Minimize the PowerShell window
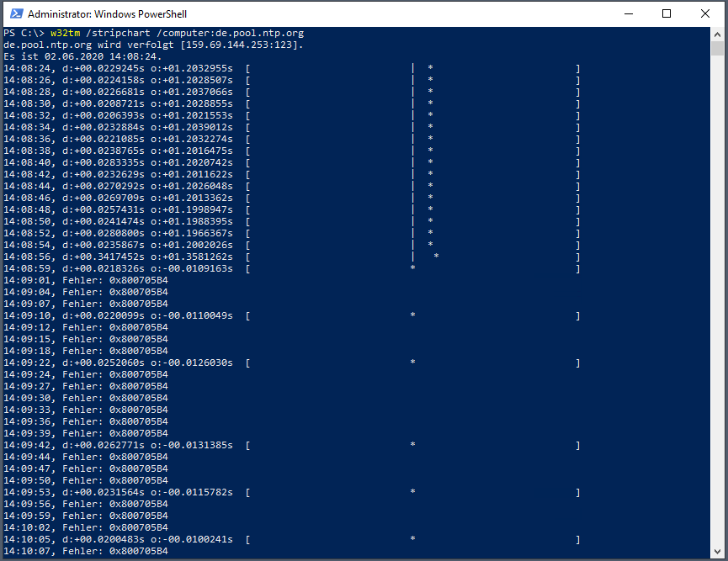Viewport: 728px width, 561px height. point(629,14)
